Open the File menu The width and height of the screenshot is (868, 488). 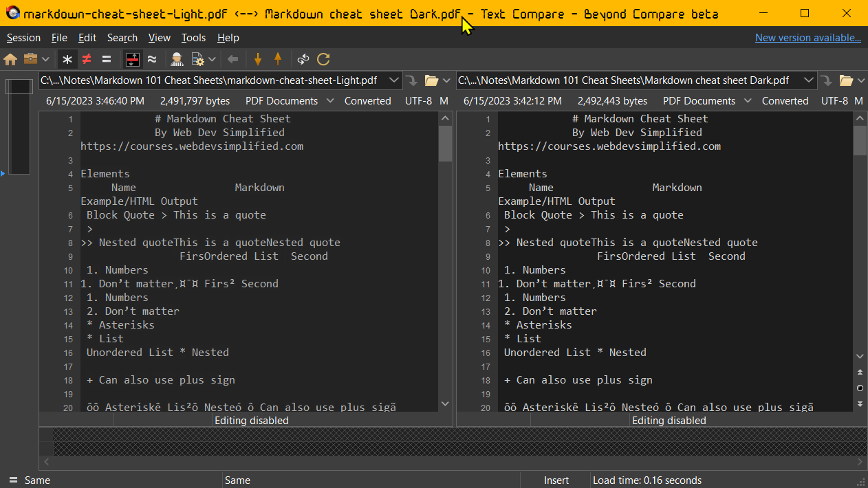59,38
